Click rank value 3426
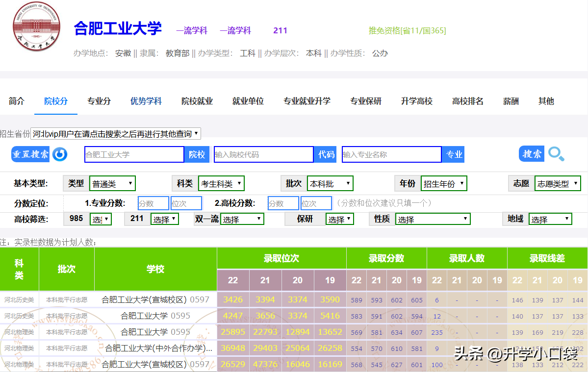Screen dimensions: 588x372 233,299
